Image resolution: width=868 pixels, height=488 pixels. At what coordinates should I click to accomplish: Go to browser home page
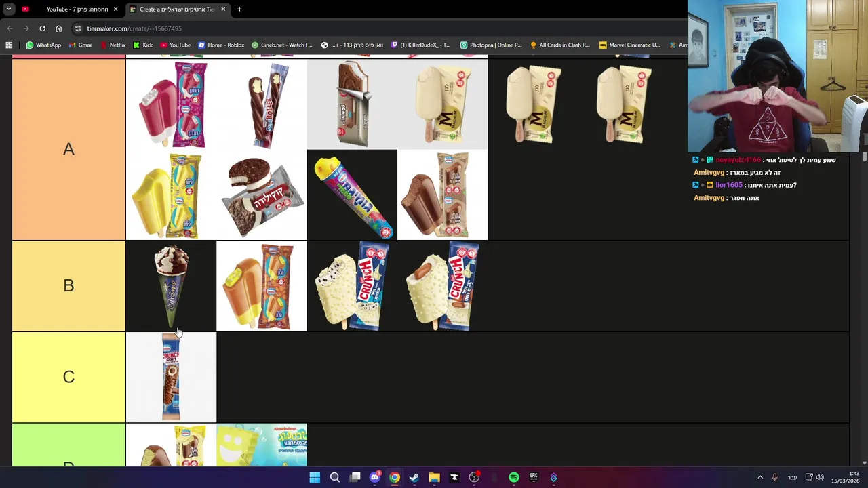pyautogui.click(x=58, y=28)
